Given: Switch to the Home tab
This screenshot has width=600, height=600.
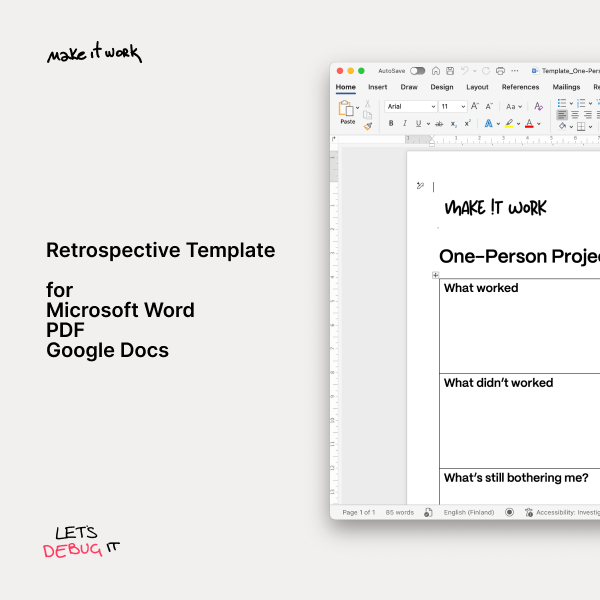Looking at the screenshot, I should [x=346, y=87].
